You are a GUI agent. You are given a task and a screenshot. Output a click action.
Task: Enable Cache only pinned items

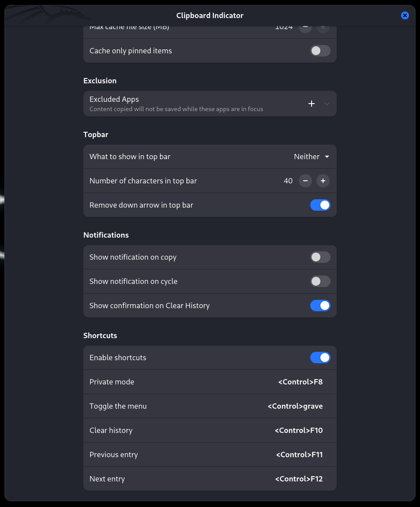click(x=320, y=51)
